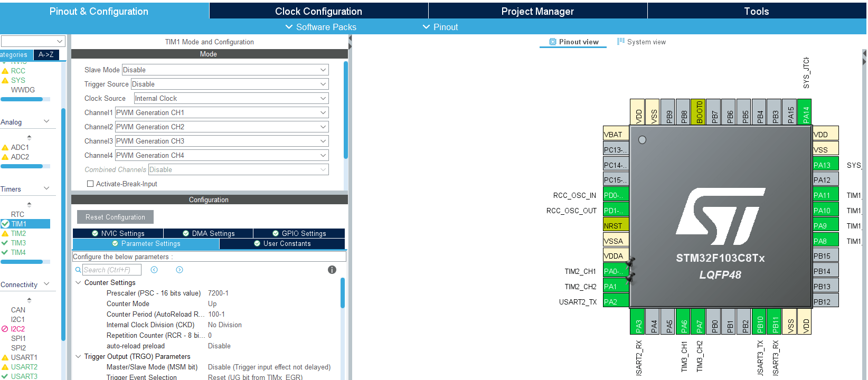The width and height of the screenshot is (868, 380).
Task: Select the BOOT0 pin on the chip
Action: coord(699,112)
